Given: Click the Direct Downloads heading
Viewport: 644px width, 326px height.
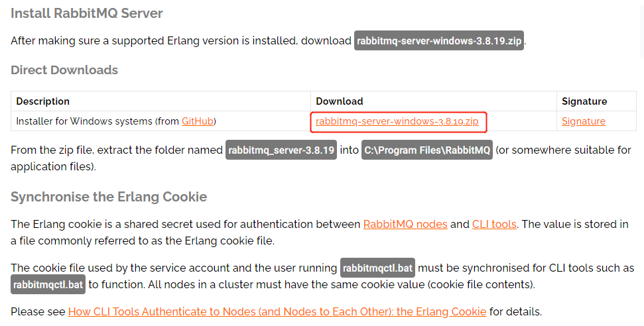Looking at the screenshot, I should point(64,70).
